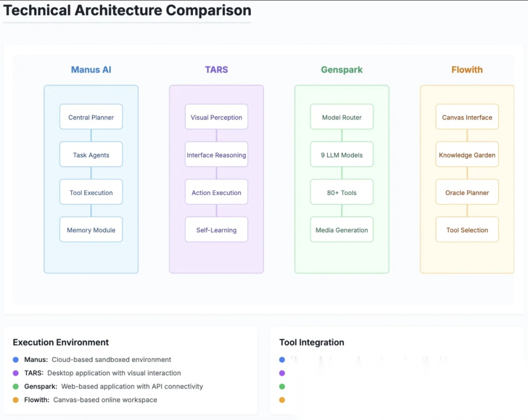This screenshot has width=528, height=420.
Task: Click the Visual Perception box
Action: (x=217, y=117)
